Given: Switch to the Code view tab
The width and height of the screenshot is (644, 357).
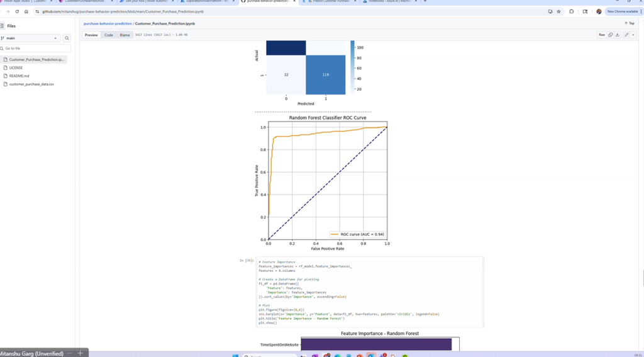Looking at the screenshot, I should pyautogui.click(x=109, y=35).
